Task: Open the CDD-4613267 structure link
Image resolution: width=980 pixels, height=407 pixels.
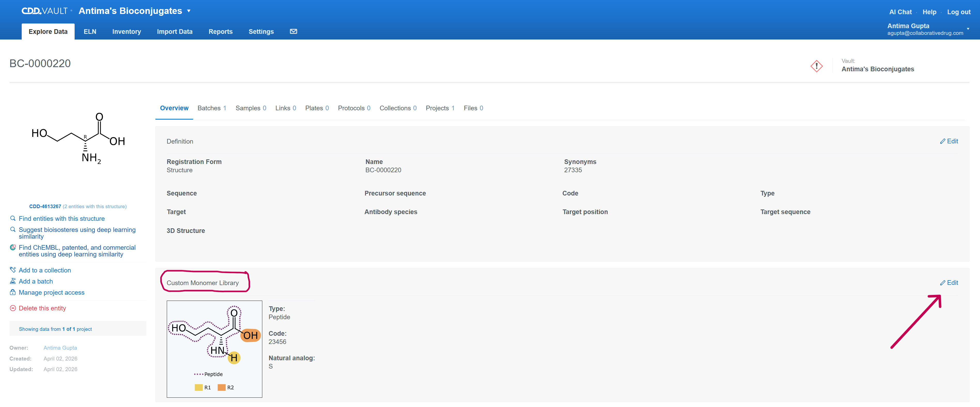Action: [45, 206]
